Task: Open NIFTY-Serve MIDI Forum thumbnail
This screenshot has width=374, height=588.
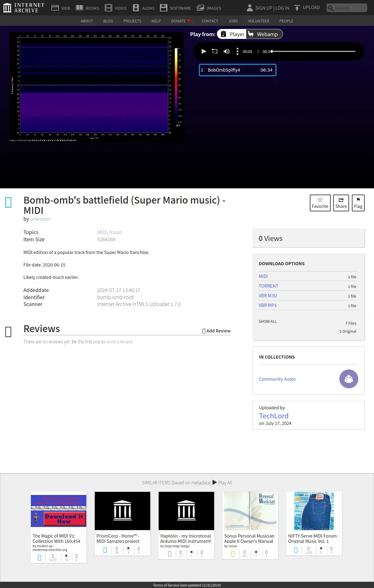Action: point(314,511)
